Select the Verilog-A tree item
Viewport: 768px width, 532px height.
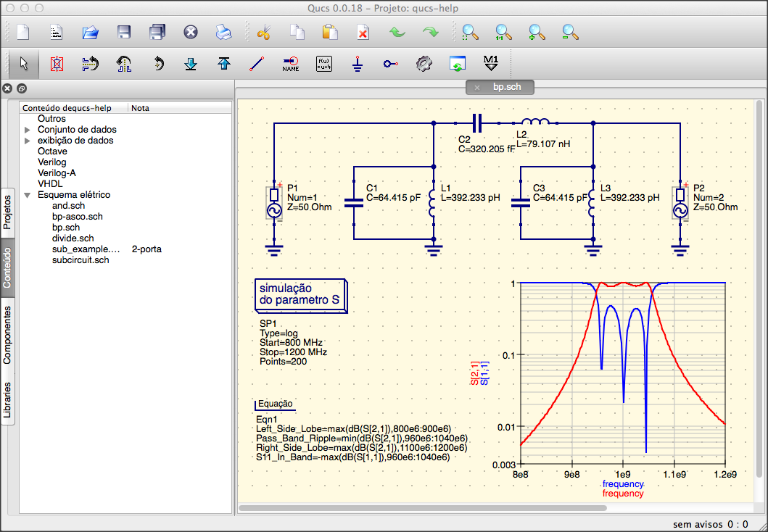57,173
